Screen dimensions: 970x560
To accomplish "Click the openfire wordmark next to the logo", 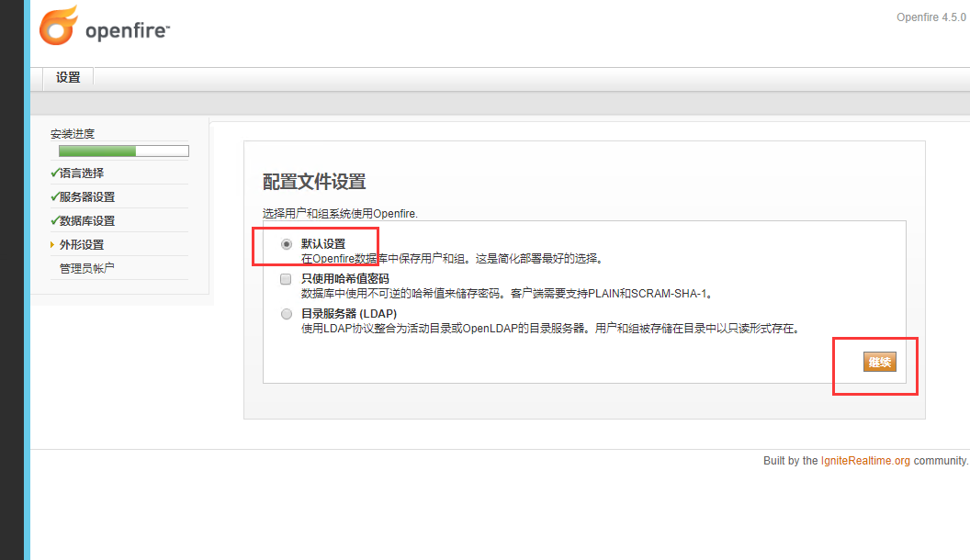I will (124, 28).
